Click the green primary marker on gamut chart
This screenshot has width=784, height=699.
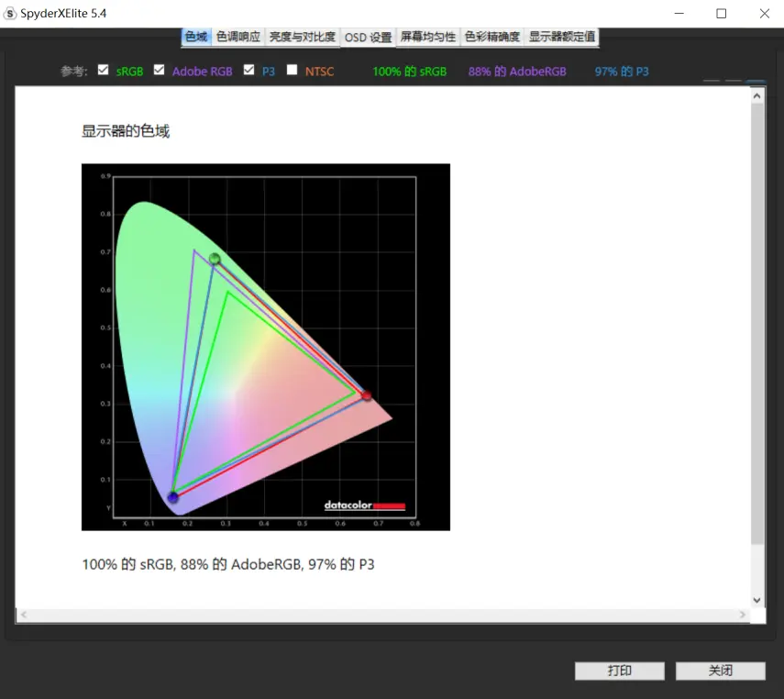click(215, 259)
